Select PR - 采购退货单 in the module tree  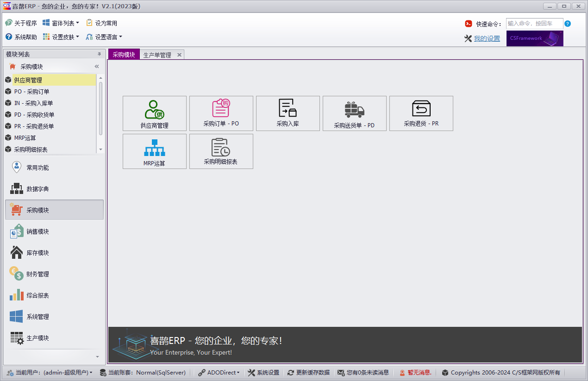point(50,126)
